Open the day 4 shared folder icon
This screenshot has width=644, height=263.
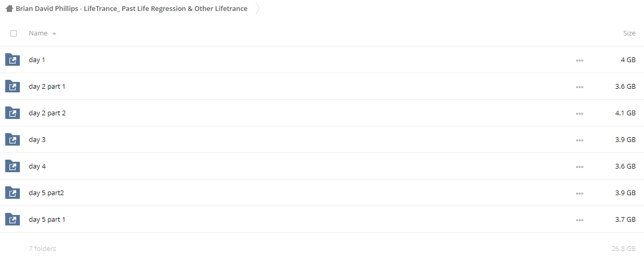coord(13,166)
